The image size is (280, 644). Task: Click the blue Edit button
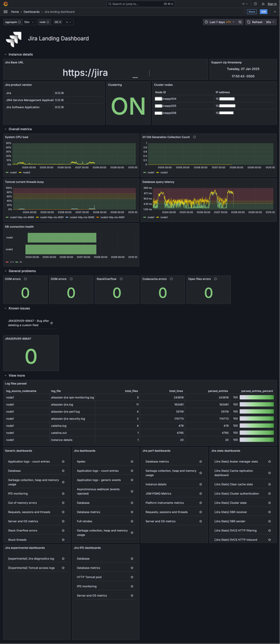264,12
